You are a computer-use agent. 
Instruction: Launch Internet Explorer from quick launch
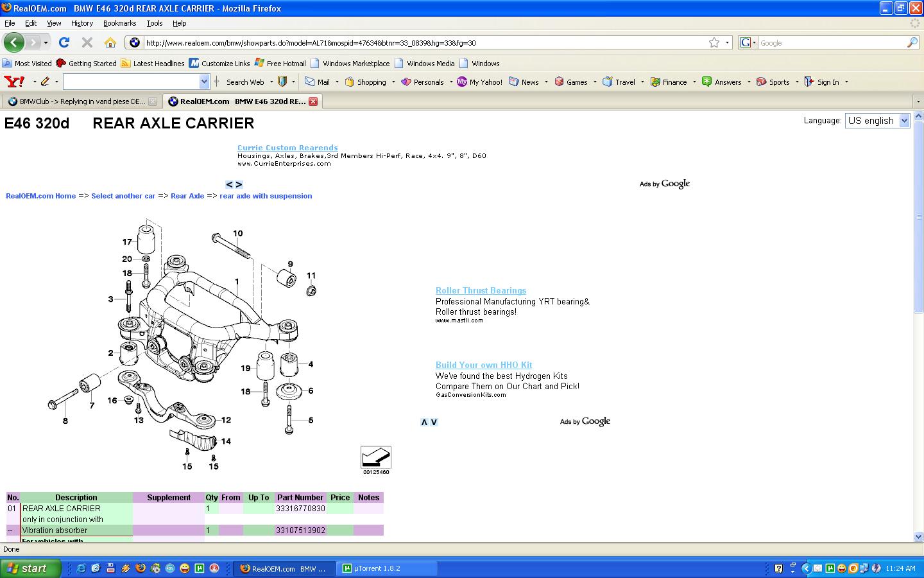click(x=81, y=568)
